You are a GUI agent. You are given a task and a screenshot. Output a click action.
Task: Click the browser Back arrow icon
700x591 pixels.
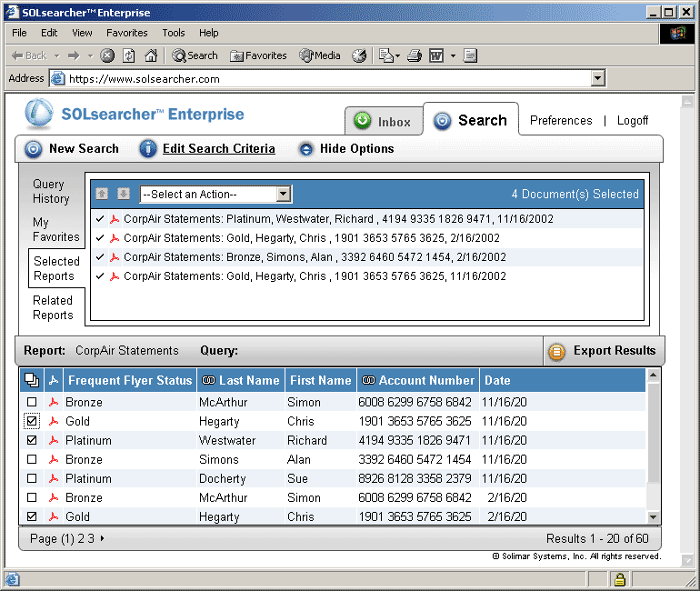(17, 55)
